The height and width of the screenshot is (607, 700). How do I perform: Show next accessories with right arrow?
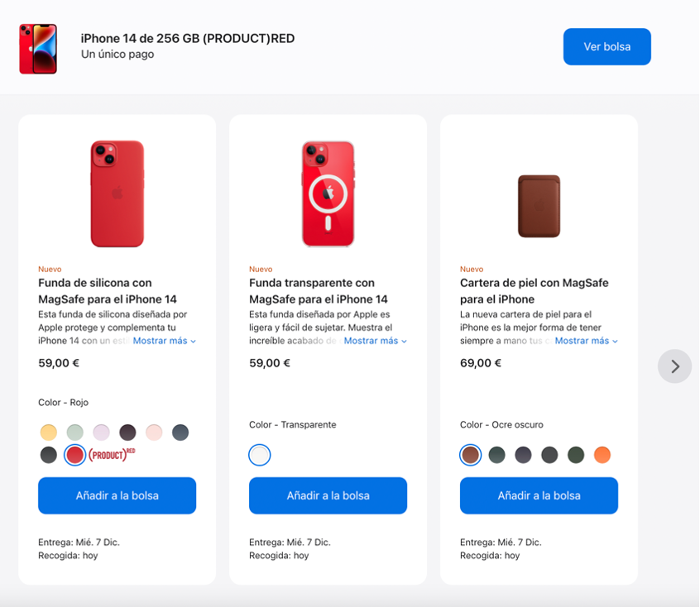coord(674,366)
